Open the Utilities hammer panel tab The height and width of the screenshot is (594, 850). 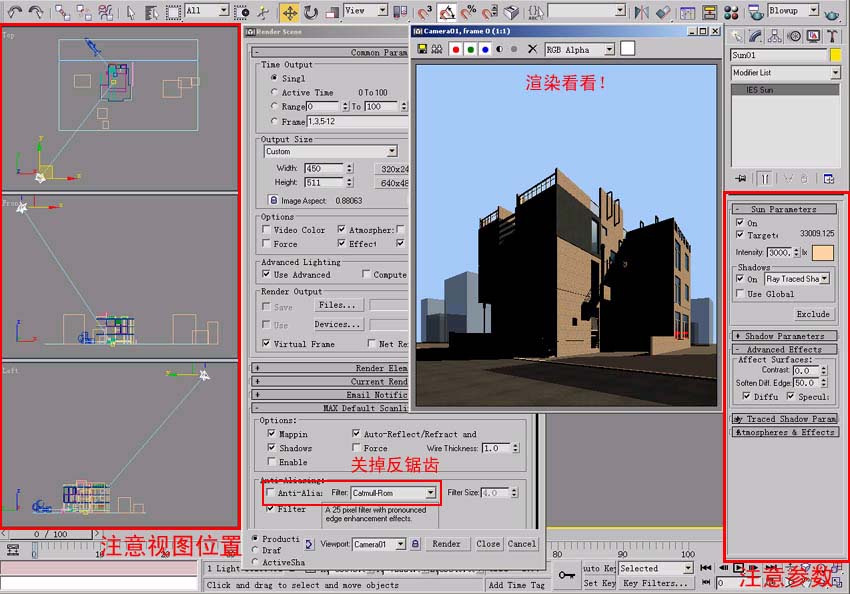(830, 35)
